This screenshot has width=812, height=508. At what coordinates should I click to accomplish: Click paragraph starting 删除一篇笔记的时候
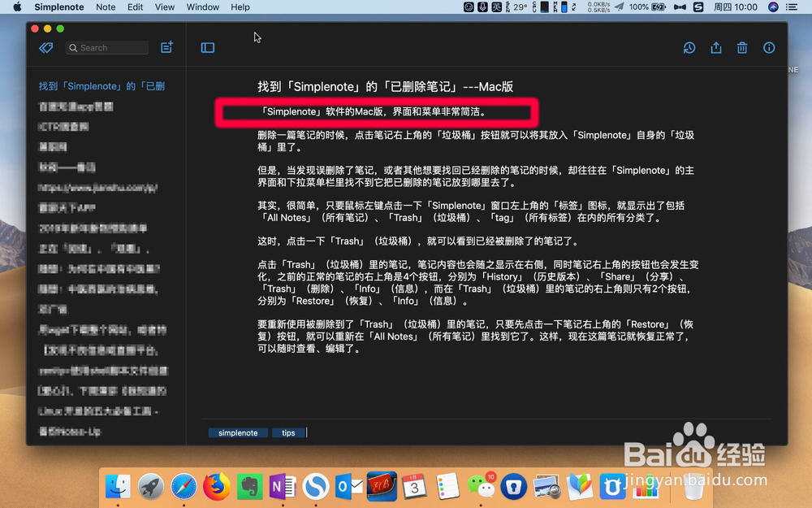click(x=476, y=141)
